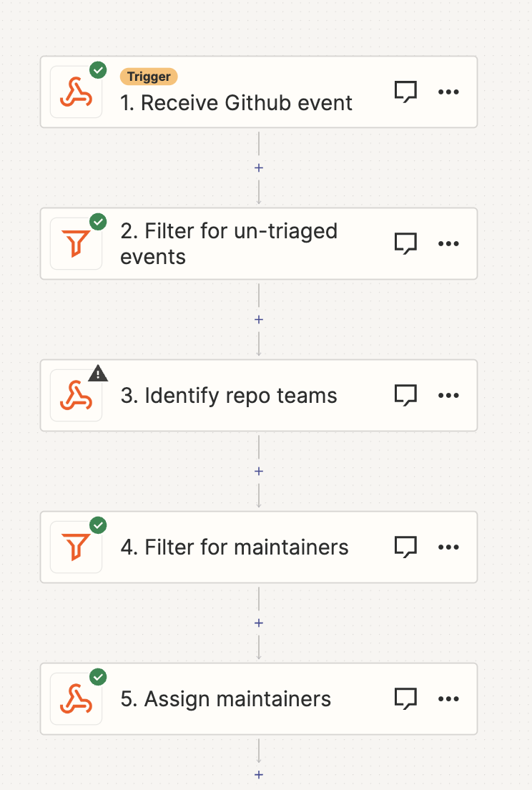Open comments on Assign maintainers step
532x790 pixels.
coord(405,698)
